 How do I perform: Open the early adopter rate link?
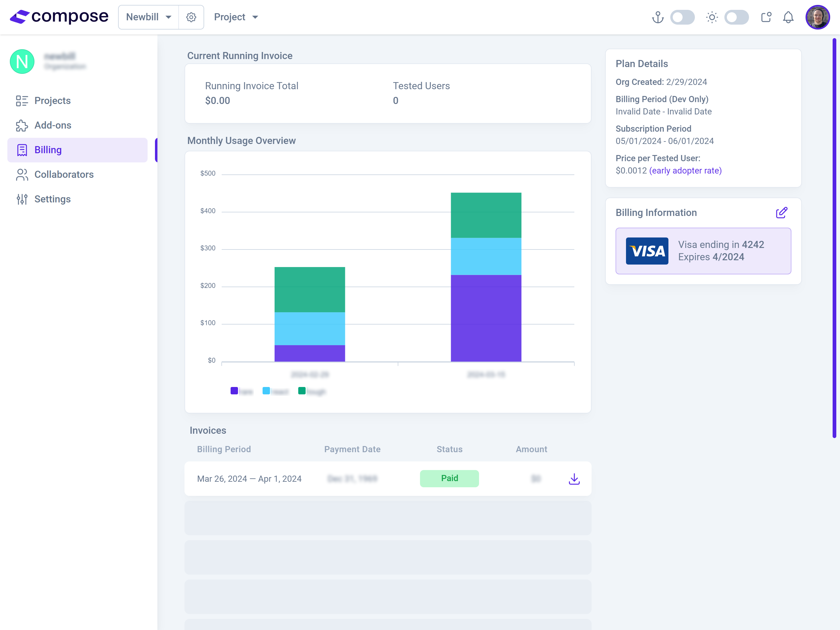(x=685, y=171)
